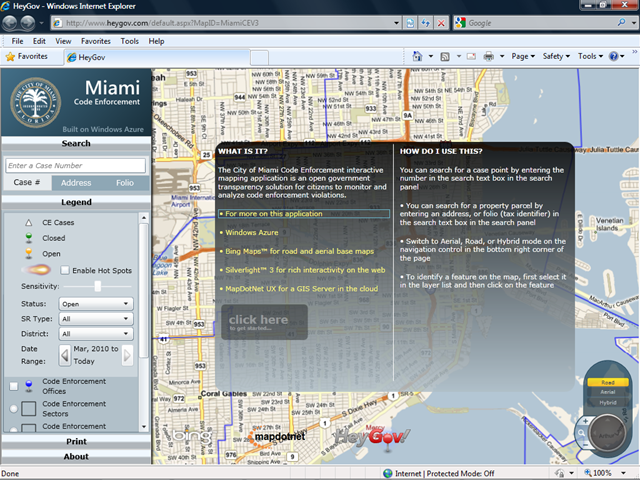Click the previous date range arrow
The image size is (640, 480).
65,356
